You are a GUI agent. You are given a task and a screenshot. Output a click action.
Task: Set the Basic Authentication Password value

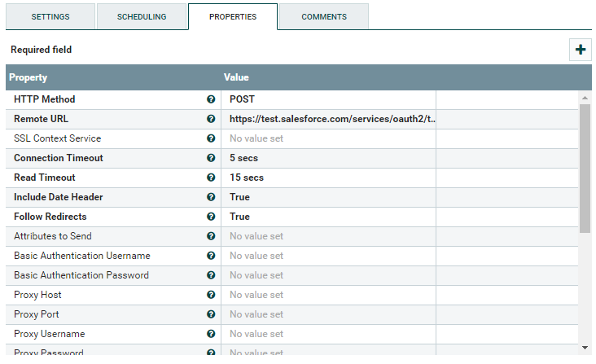tap(328, 275)
